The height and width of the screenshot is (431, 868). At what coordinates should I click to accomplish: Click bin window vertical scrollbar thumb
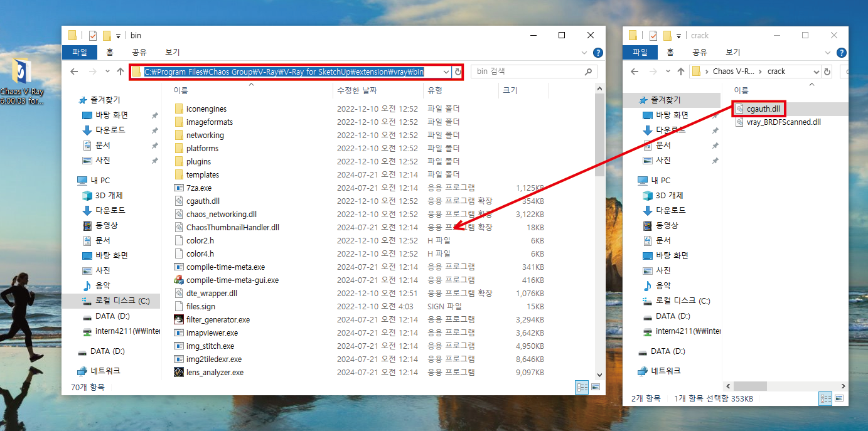[x=599, y=135]
